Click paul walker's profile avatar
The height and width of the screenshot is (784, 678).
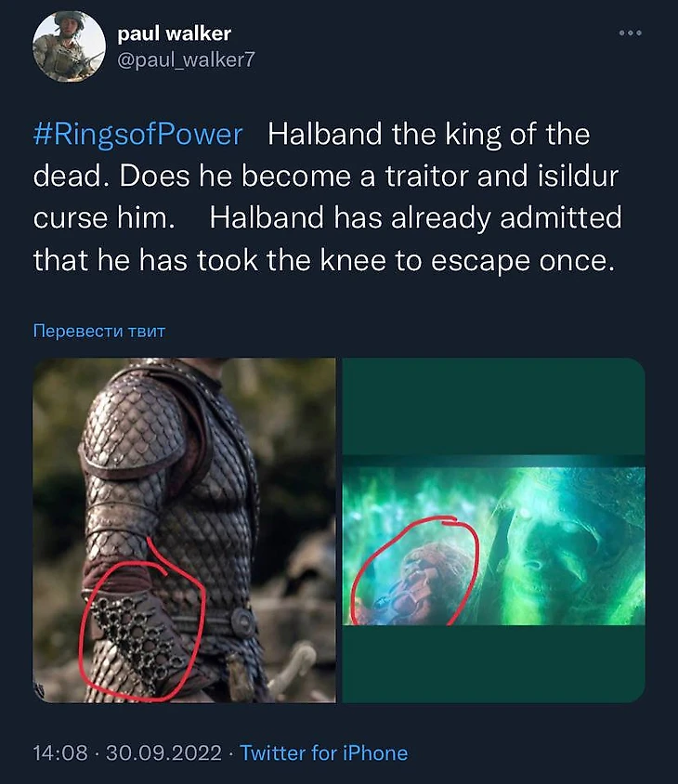[x=67, y=48]
